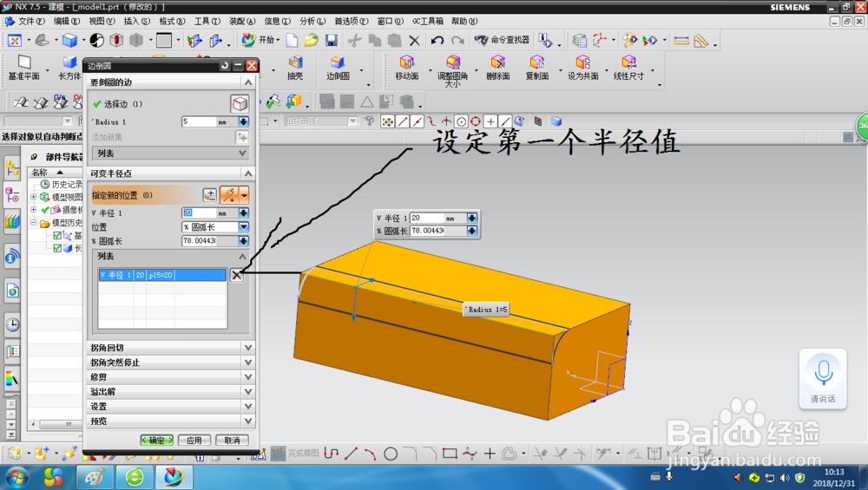Collapse the 模型历史 tree node
Image resolution: width=868 pixels, height=490 pixels.
33,223
